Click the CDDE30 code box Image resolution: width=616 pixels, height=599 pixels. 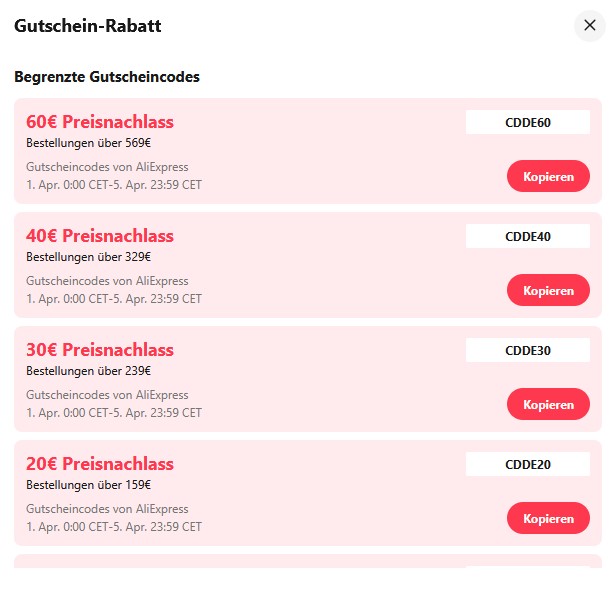point(527,351)
